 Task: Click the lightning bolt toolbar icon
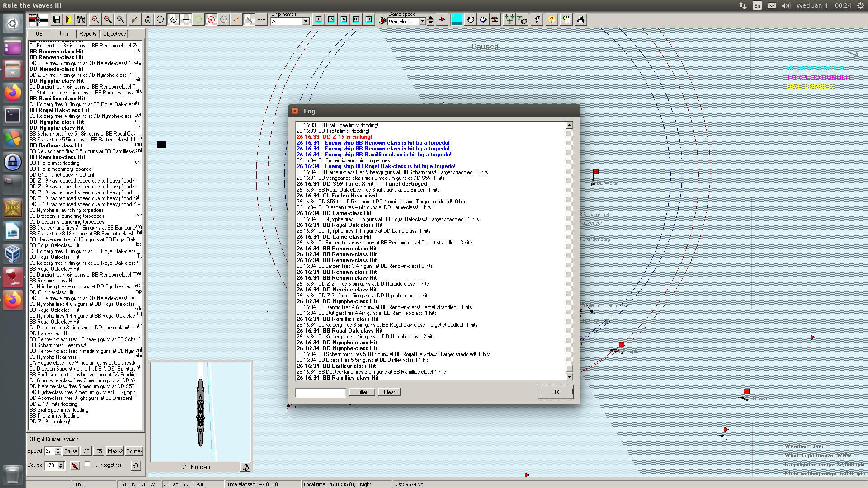pyautogui.click(x=537, y=19)
